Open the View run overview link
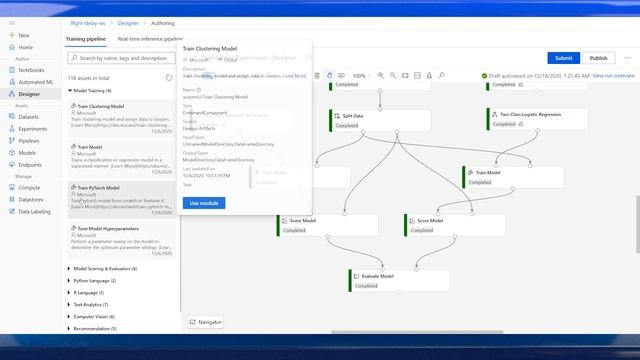Image resolution: width=640 pixels, height=360 pixels. pos(613,76)
